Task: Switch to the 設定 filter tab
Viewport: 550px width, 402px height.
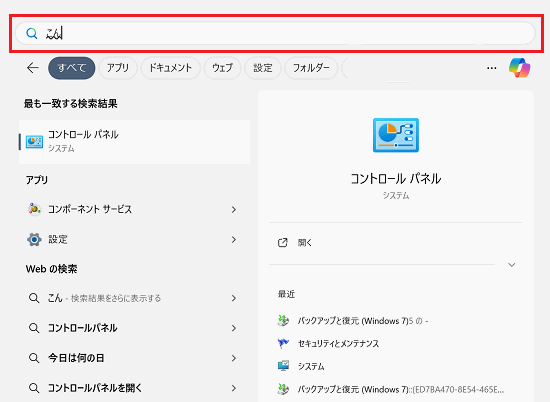Action: click(x=263, y=68)
